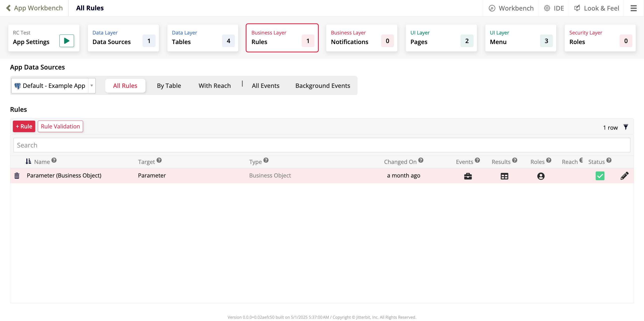
Task: Click the trash icon for Parameter rule
Action: pos(17,176)
